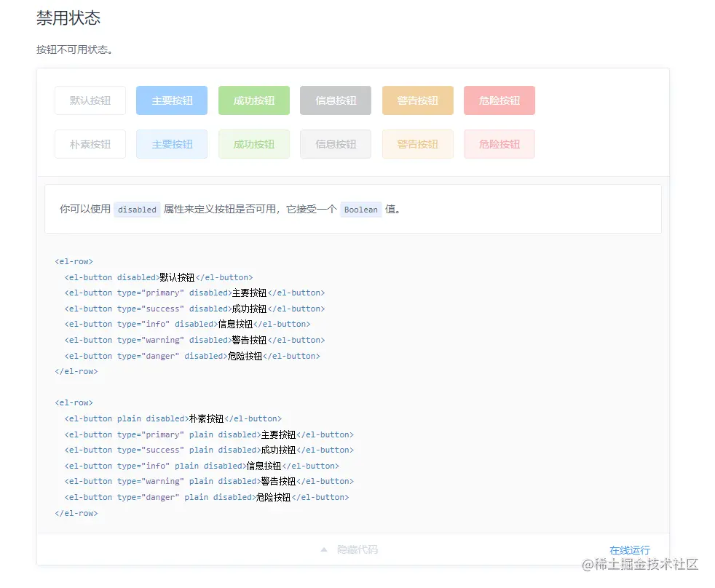Click the info disabled 信息按钮 code line
715x588 pixels.
[187, 324]
